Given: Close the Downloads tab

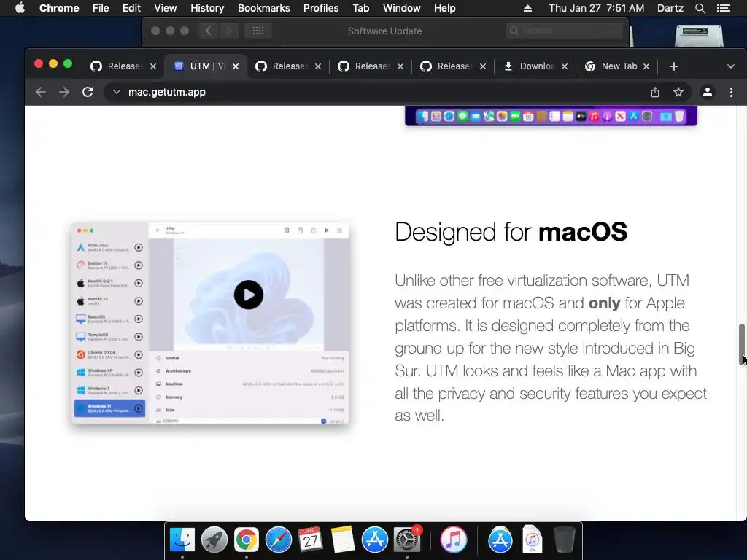Looking at the screenshot, I should coord(565,66).
